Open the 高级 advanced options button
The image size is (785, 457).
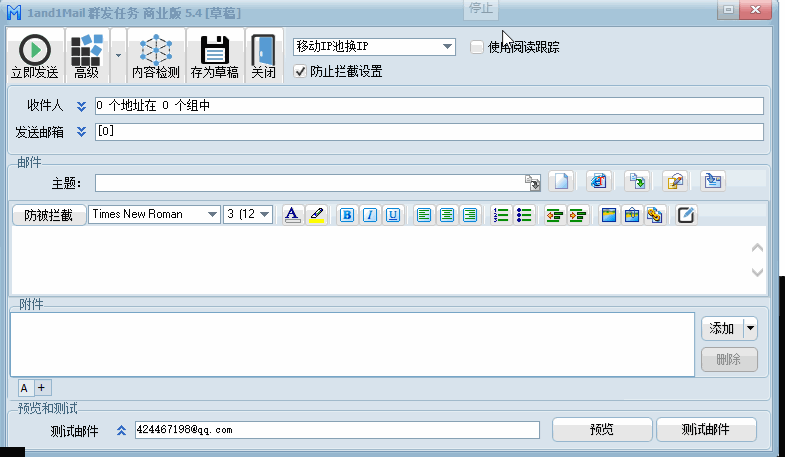click(87, 56)
